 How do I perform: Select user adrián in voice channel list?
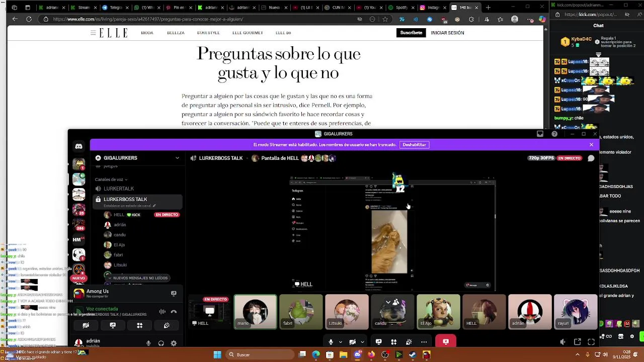click(120, 225)
